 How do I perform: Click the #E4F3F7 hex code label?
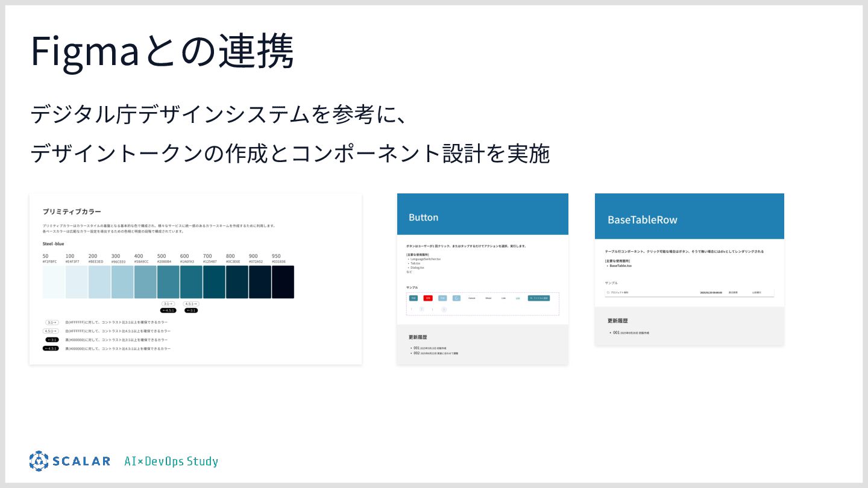pyautogui.click(x=72, y=261)
